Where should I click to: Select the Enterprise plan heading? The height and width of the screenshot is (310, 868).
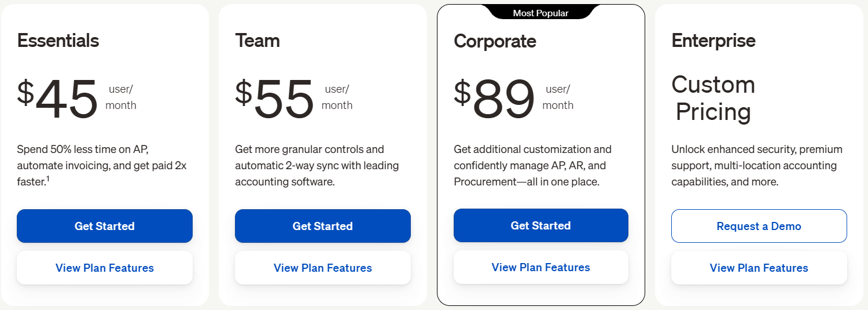[x=713, y=41]
